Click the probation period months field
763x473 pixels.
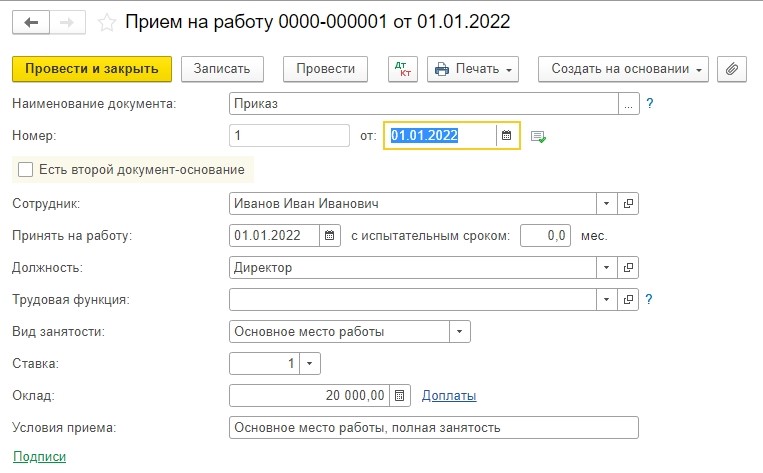(545, 236)
